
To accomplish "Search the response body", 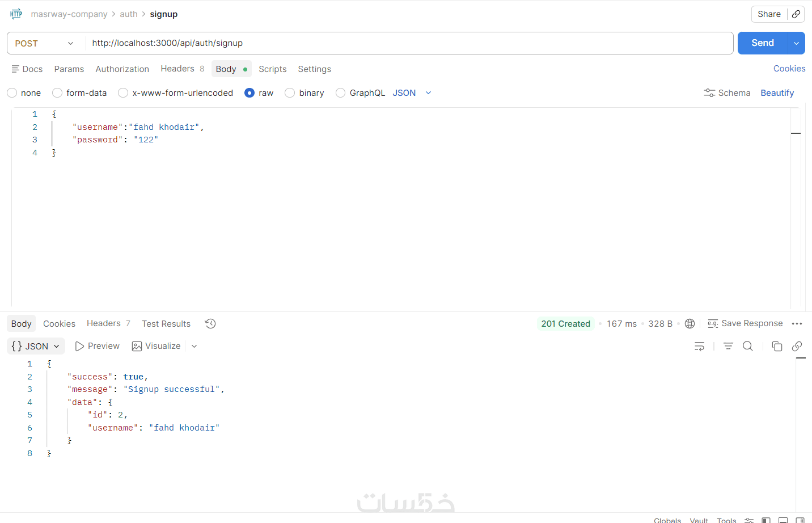I will pyautogui.click(x=748, y=346).
